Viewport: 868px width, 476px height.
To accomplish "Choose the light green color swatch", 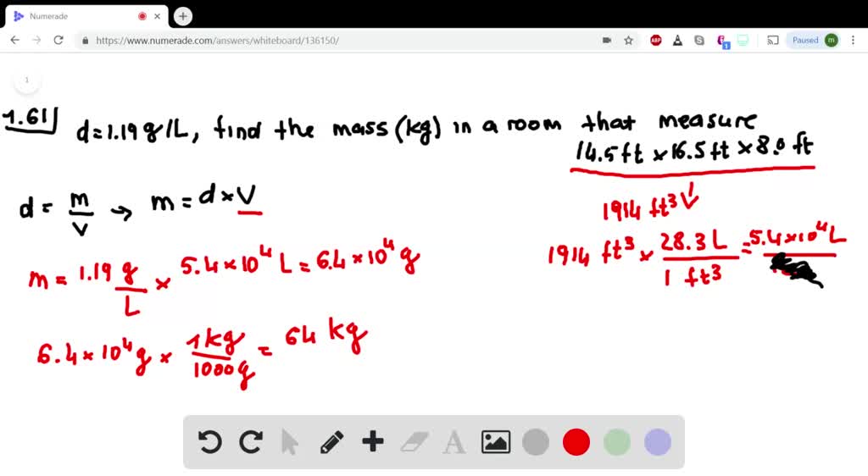I will 617,442.
